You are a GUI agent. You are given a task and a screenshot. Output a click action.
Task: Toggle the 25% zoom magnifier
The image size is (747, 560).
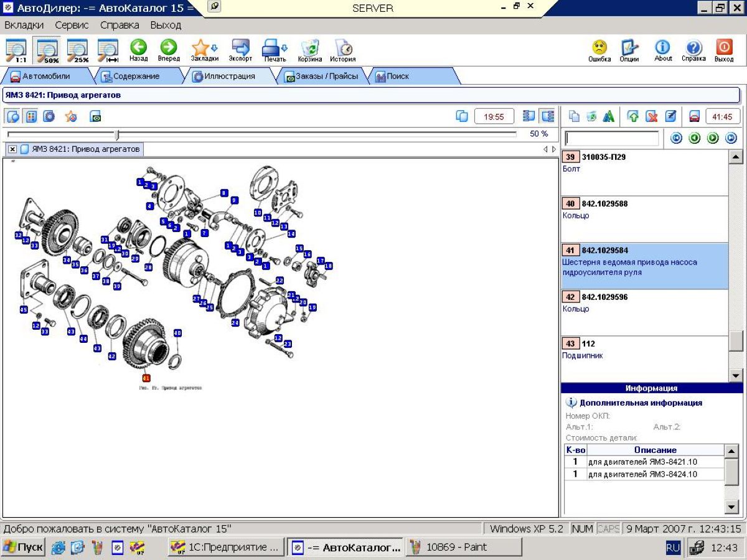pyautogui.click(x=77, y=51)
